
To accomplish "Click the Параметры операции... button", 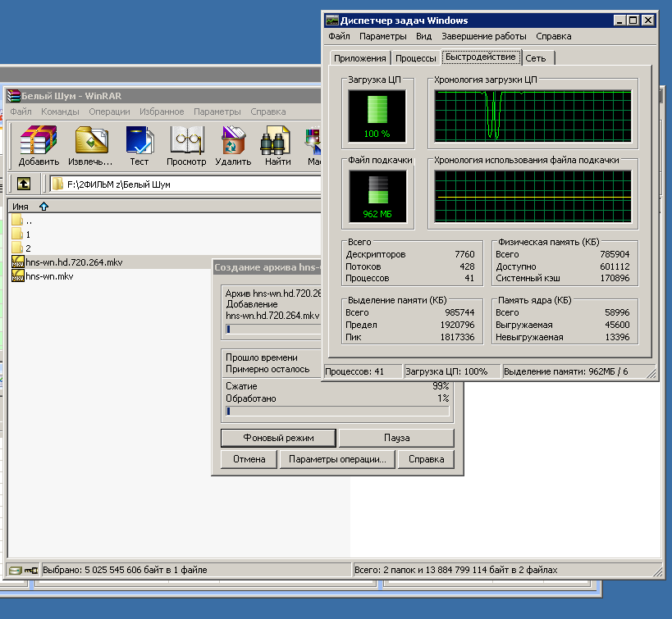I will pos(336,459).
